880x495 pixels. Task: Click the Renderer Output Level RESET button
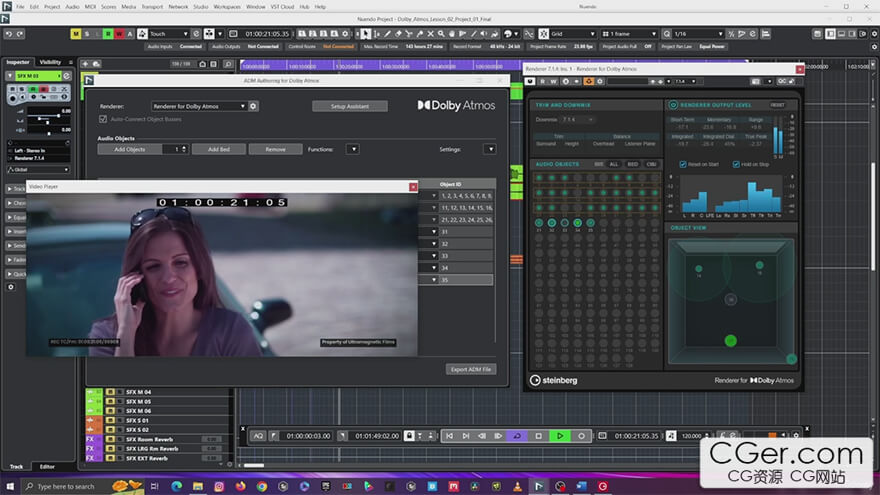tap(777, 105)
